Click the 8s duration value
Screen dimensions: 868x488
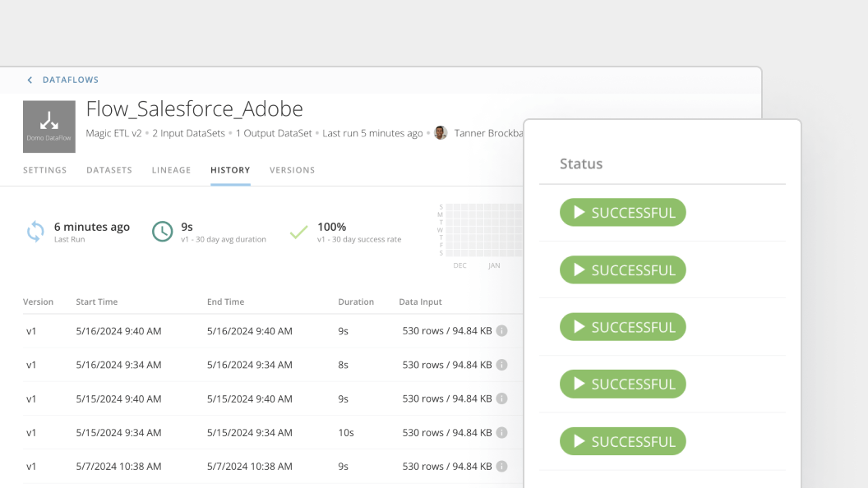point(344,365)
